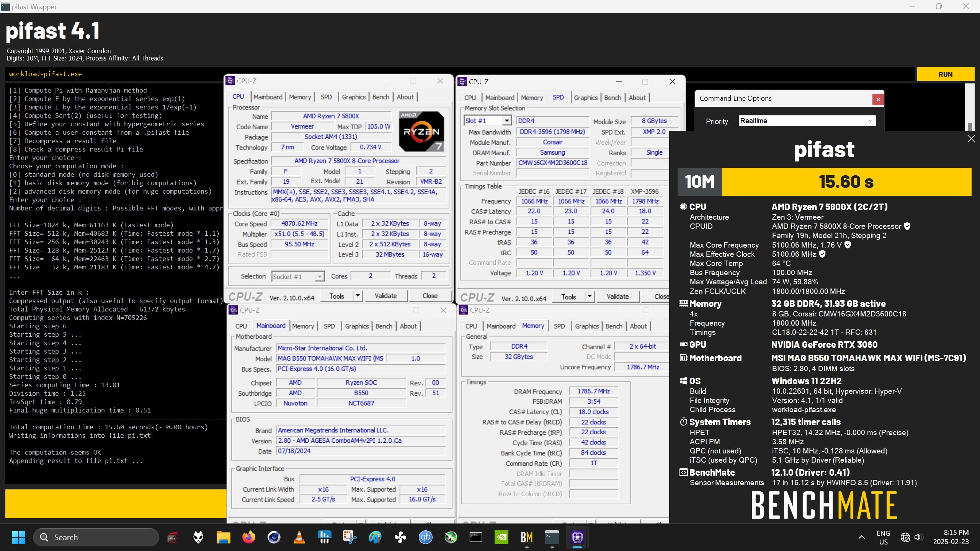This screenshot has height=551, width=980.
Task: Click the Max Core Frequency shield icon
Action: pyautogui.click(x=848, y=245)
